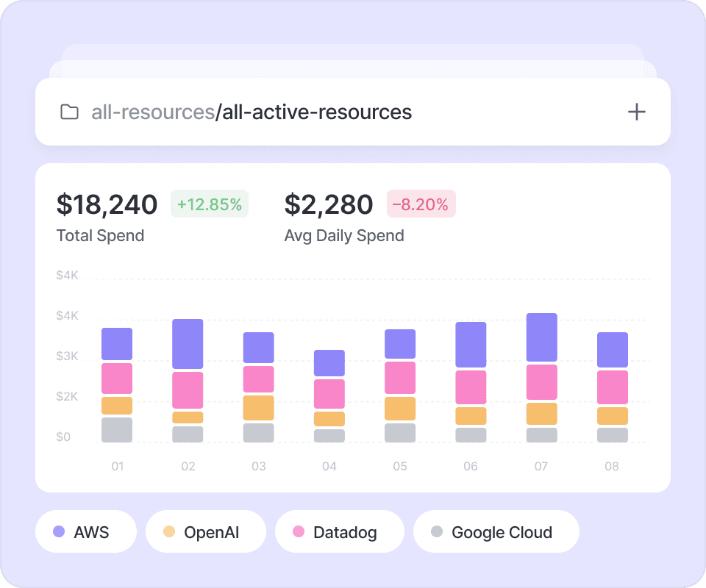Select the all-active-resources path segment
Image resolution: width=706 pixels, height=588 pixels.
tap(315, 112)
